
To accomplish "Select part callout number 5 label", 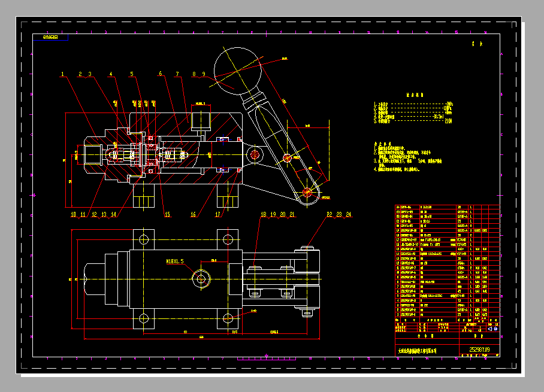I will [x=132, y=74].
